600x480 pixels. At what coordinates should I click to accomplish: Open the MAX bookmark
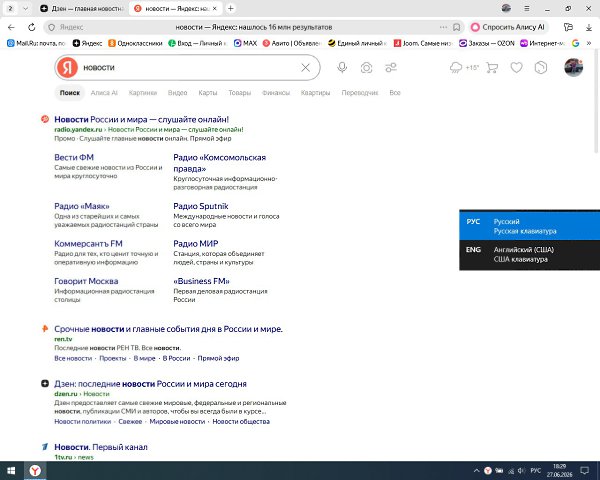245,43
